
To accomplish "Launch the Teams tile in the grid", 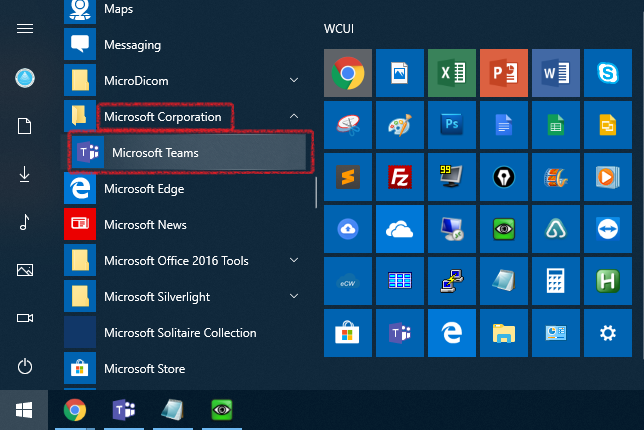I will click(400, 333).
